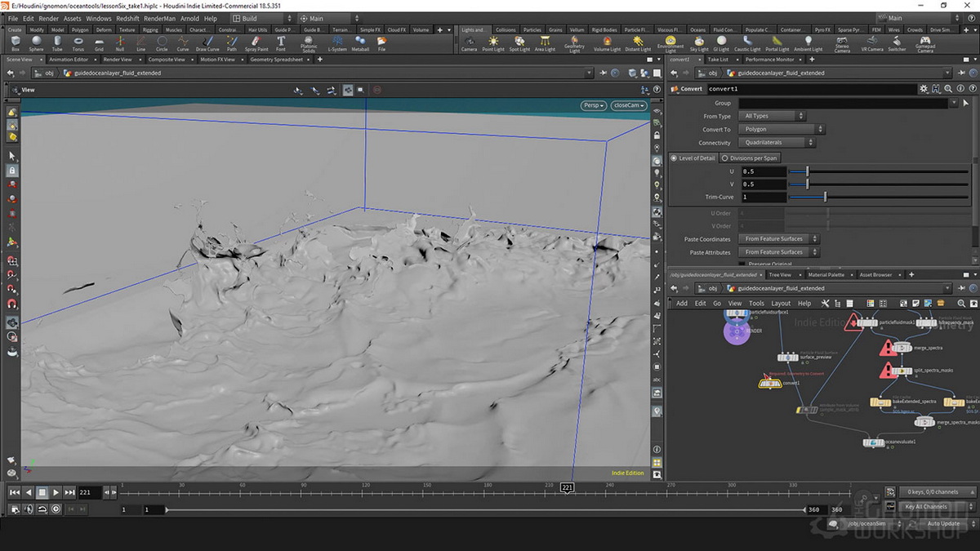Open the network editor Layout menu
Image resolution: width=980 pixels, height=551 pixels.
click(x=781, y=304)
